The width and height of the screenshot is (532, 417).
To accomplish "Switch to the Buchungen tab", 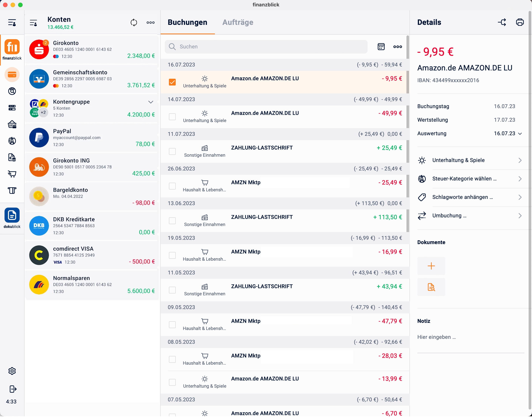I will [187, 22].
